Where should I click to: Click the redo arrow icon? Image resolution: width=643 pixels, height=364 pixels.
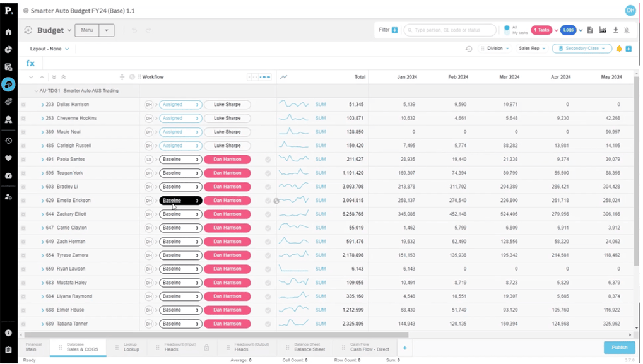(x=147, y=29)
